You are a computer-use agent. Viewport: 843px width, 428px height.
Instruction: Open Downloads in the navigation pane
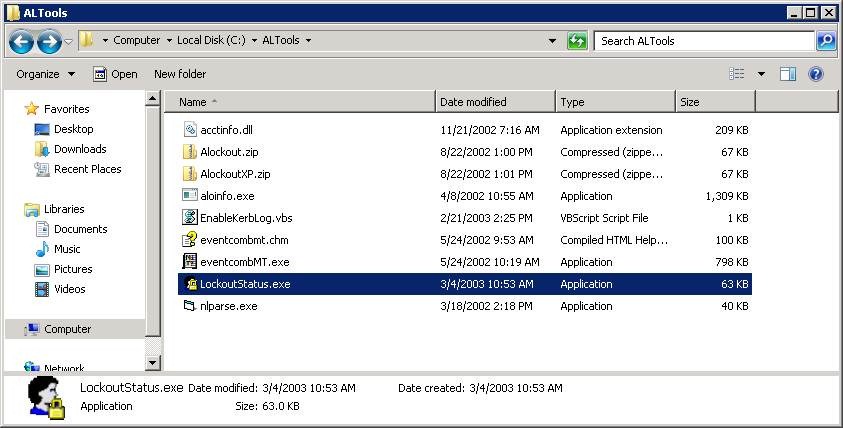70,149
